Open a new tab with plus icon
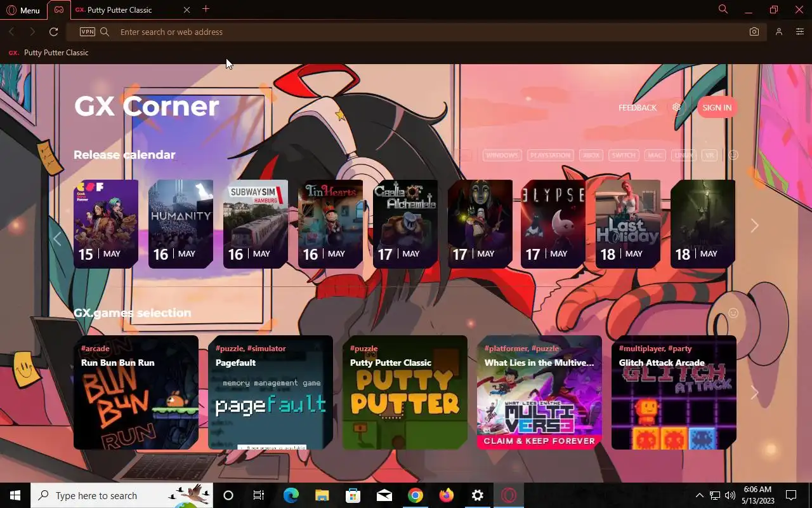This screenshot has height=508, width=812. [x=206, y=9]
